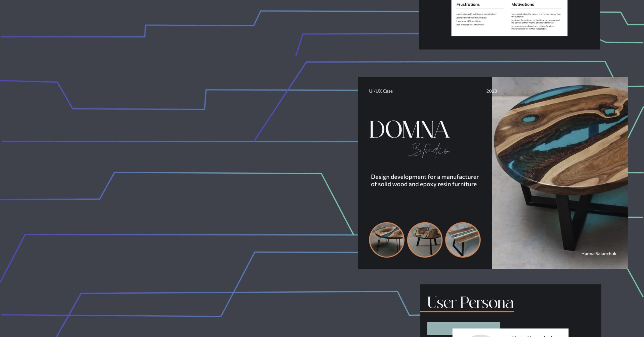Viewport: 644px width, 337px height.
Task: Click the orange underline beneath User Persona
Action: (x=467, y=312)
